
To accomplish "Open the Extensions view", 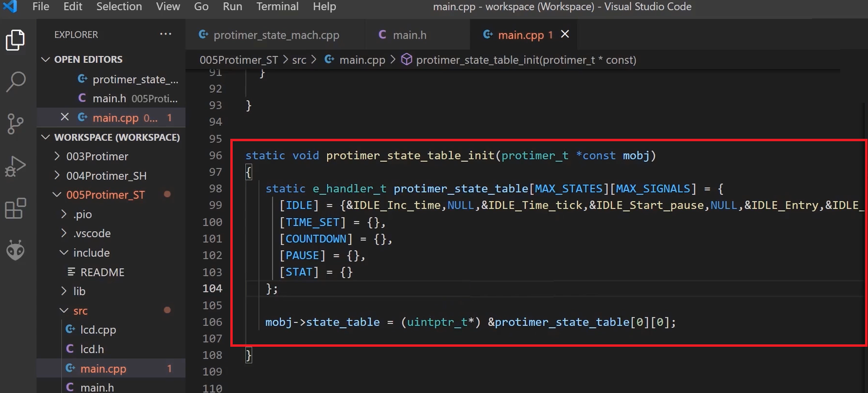I will point(15,208).
